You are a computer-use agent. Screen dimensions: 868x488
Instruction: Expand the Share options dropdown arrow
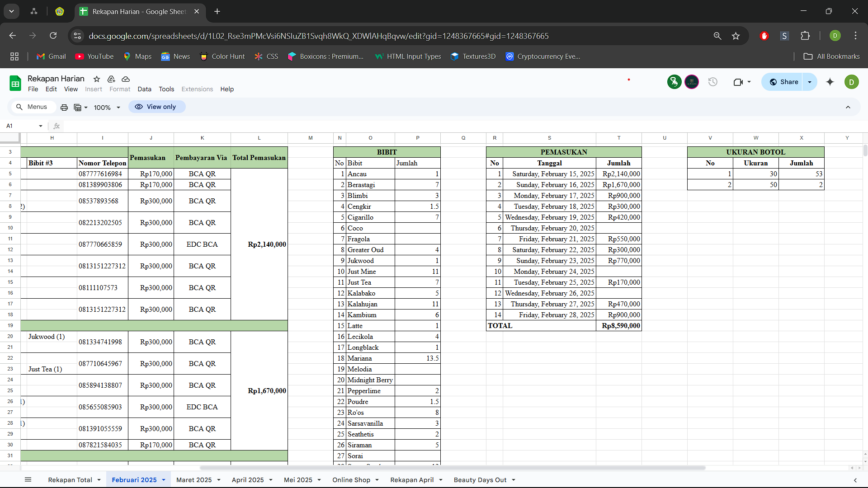tap(810, 82)
